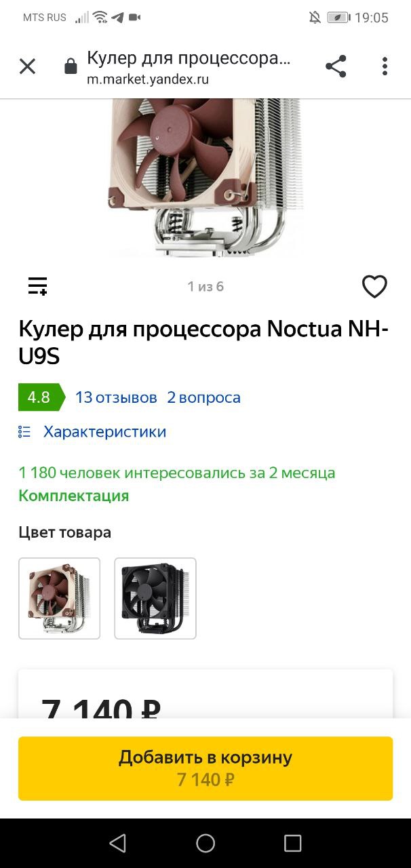Open the share icon in top bar
This screenshot has height=868, width=411.
(336, 66)
